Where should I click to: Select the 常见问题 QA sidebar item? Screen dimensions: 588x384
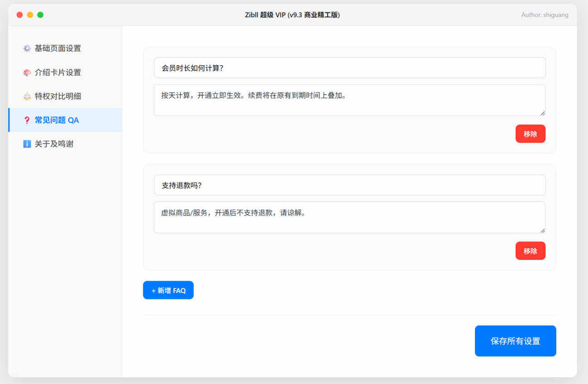[x=57, y=120]
